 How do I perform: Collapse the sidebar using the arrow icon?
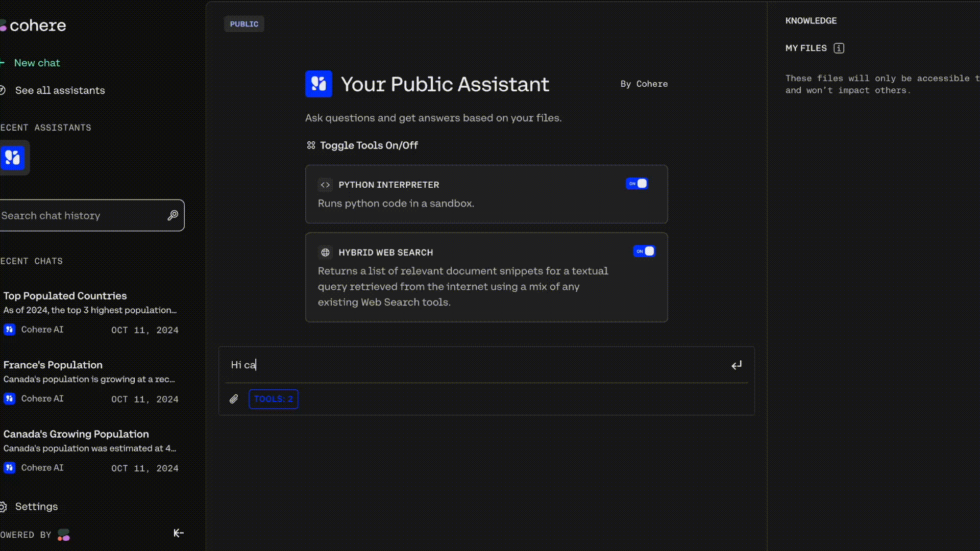pyautogui.click(x=178, y=533)
